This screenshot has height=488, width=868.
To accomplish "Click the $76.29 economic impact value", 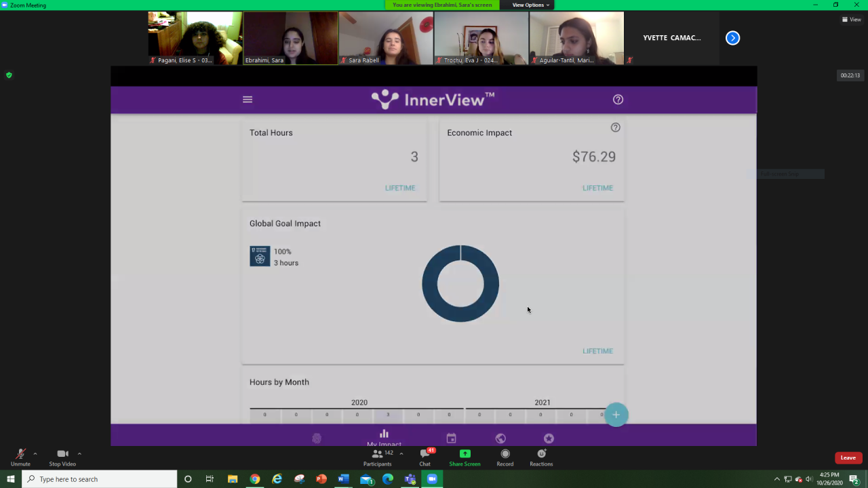I will pyautogui.click(x=594, y=157).
